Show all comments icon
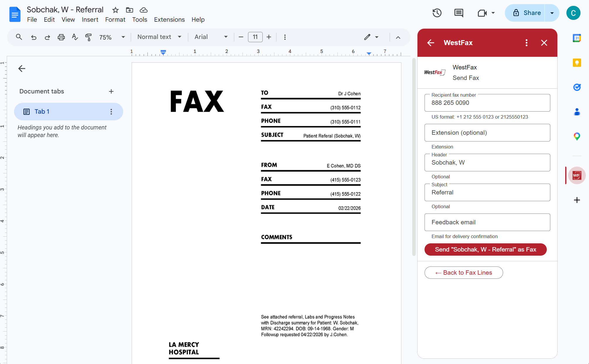This screenshot has width=589, height=364. click(x=459, y=13)
